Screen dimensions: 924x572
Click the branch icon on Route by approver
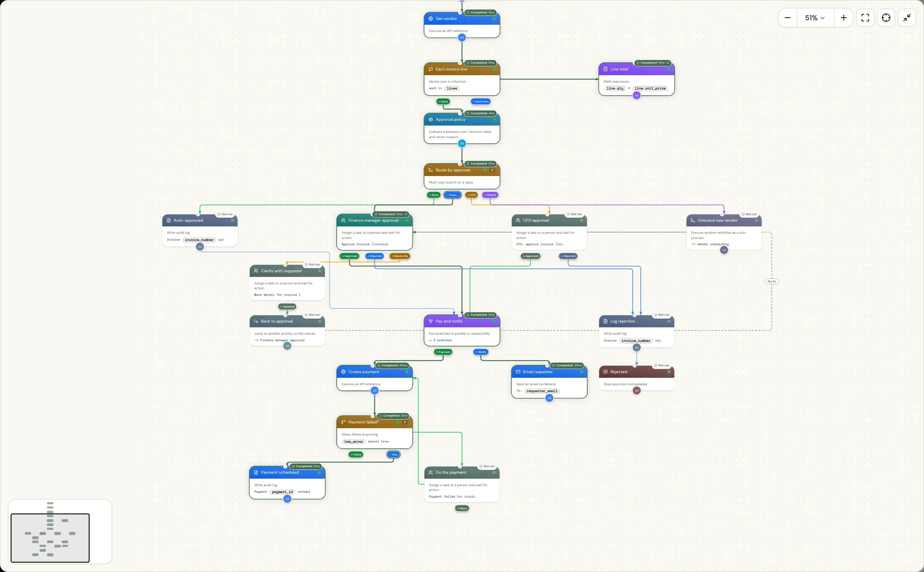point(431,170)
